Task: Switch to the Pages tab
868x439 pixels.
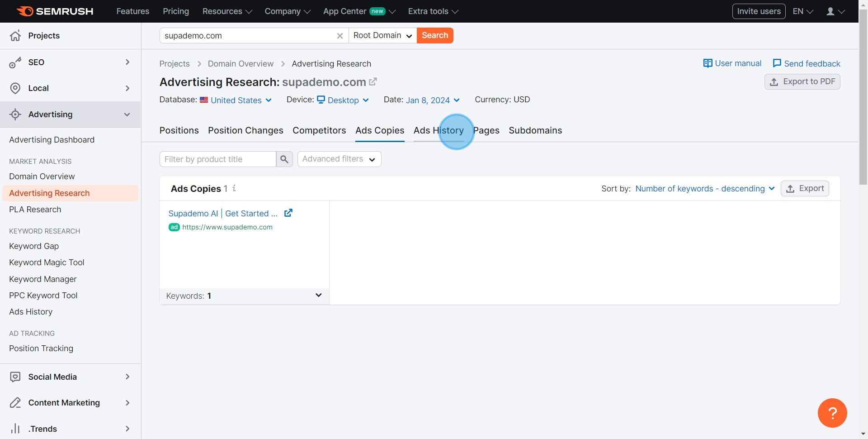Action: pyautogui.click(x=486, y=130)
